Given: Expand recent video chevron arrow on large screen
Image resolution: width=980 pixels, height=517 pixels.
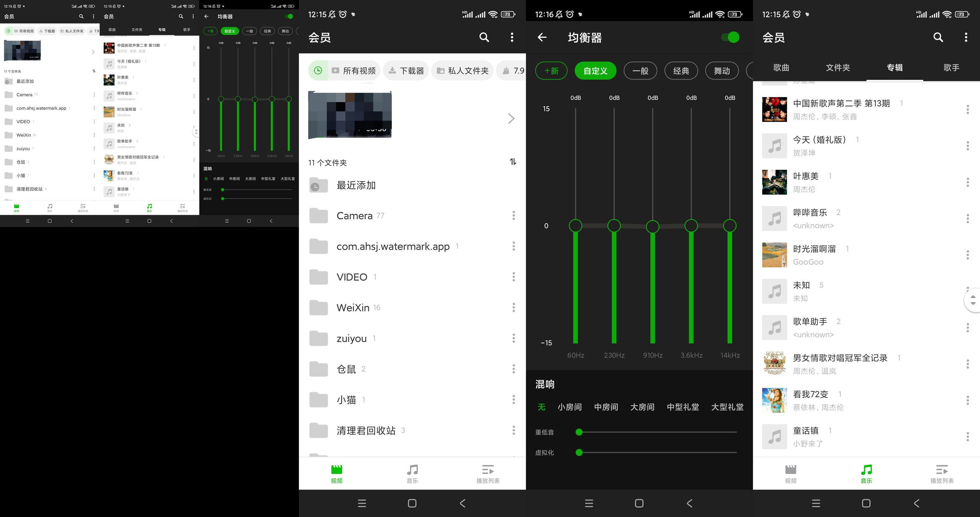Looking at the screenshot, I should click(511, 119).
